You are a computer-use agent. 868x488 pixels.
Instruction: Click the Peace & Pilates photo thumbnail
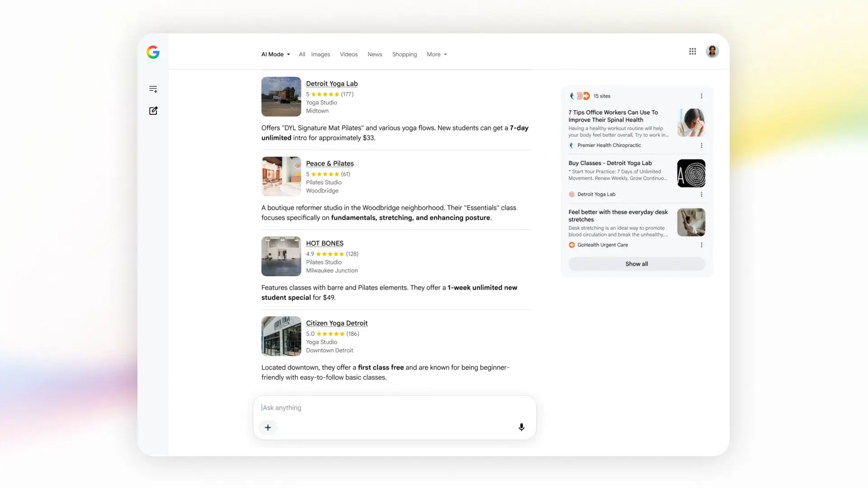pyautogui.click(x=281, y=176)
